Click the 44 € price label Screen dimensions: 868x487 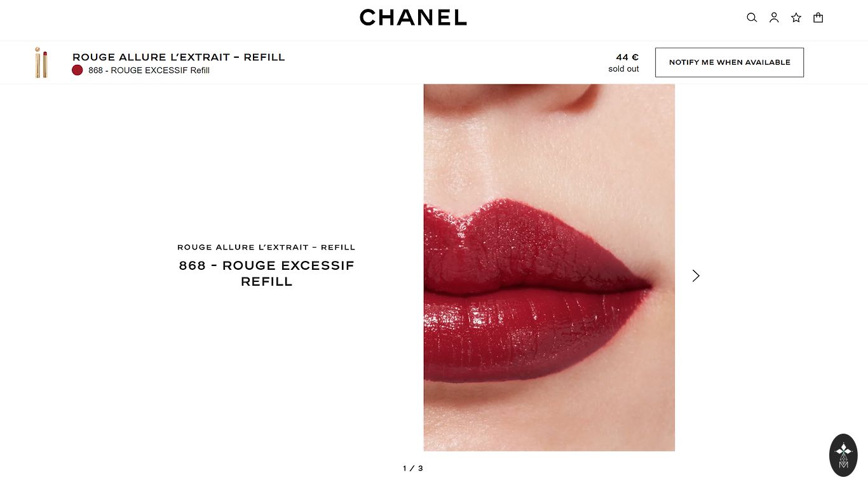tap(627, 57)
